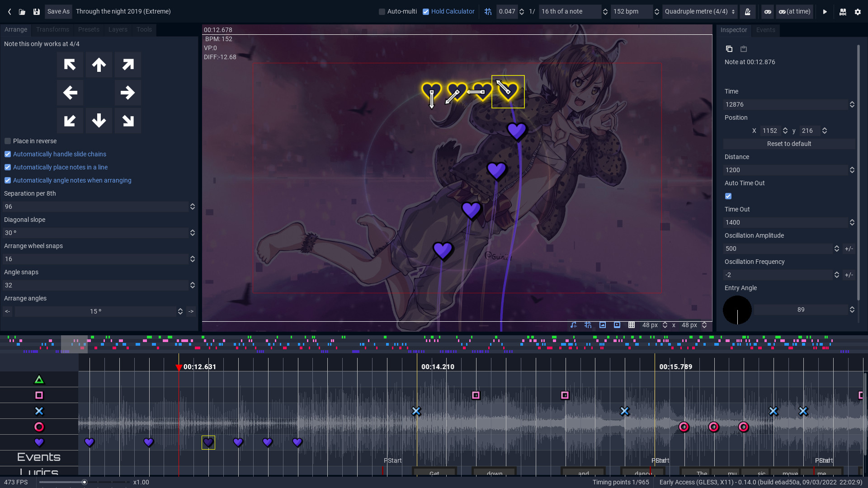This screenshot has height=488, width=868.
Task: Click the triangle note row icon
Action: [x=39, y=380]
